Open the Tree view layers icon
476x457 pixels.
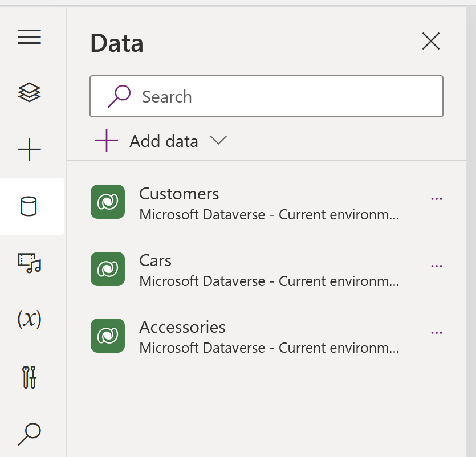[x=30, y=92]
